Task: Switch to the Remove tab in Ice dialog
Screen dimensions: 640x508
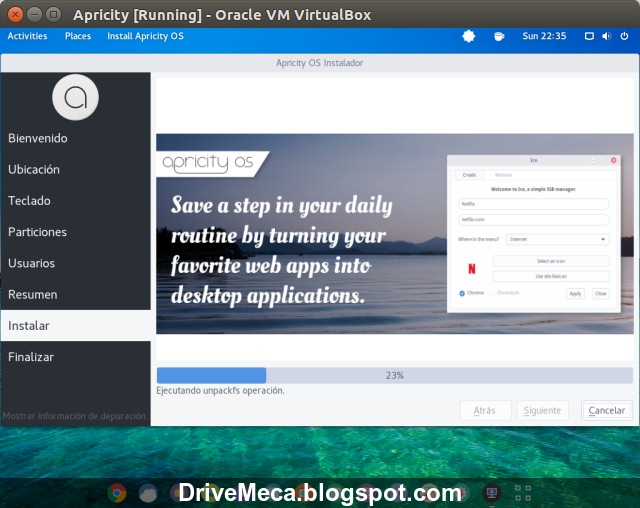Action: click(x=503, y=175)
